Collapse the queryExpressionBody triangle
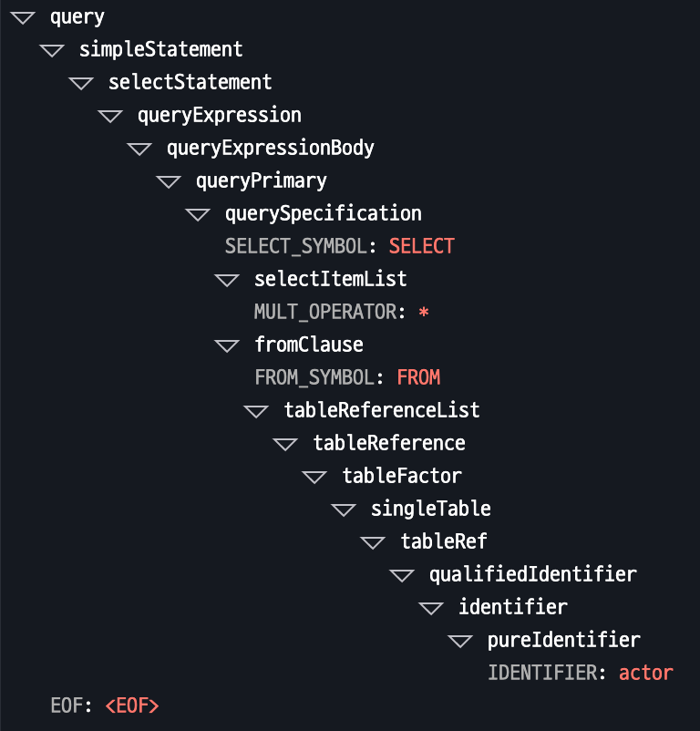 tap(140, 149)
